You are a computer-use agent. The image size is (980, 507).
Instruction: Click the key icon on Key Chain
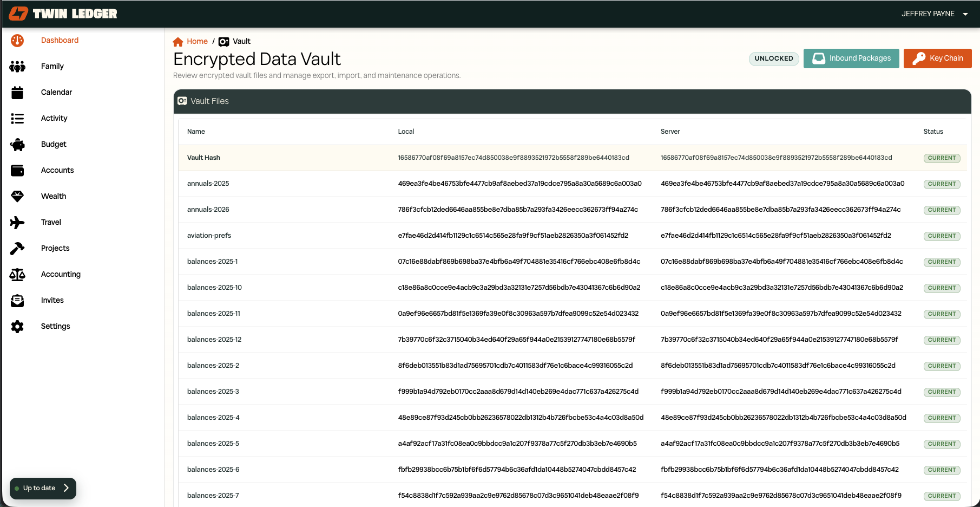[919, 58]
